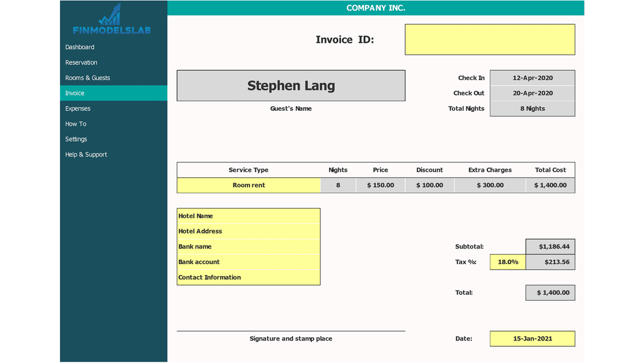Screen dimensions: 644x363
Task: Click the Invoice ID: label
Action: point(345,39)
